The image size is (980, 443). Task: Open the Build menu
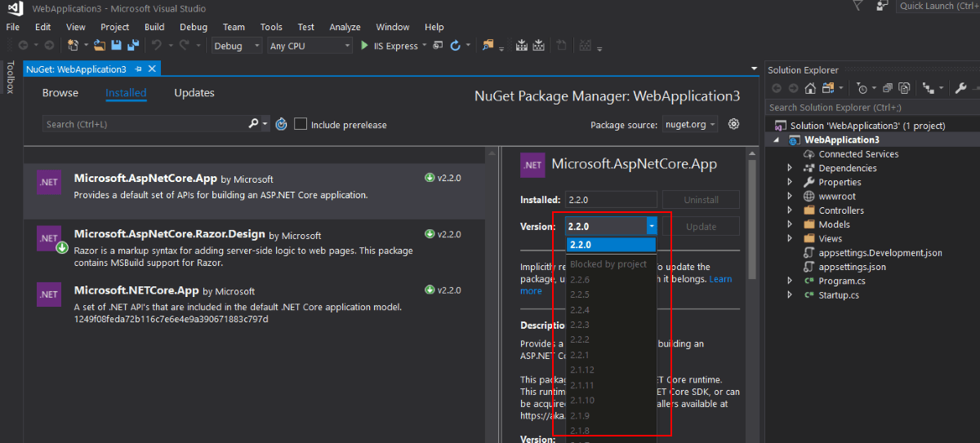pos(154,27)
